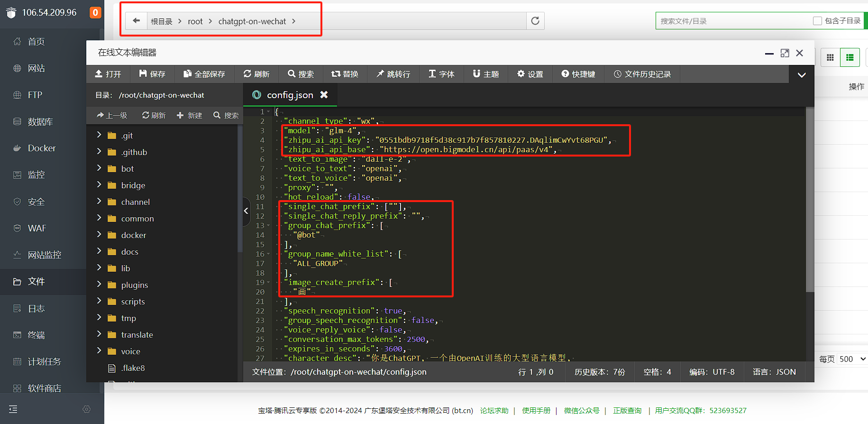The height and width of the screenshot is (424, 868).
Task: Open the 每页 500 page size dropdown
Action: coord(852,359)
